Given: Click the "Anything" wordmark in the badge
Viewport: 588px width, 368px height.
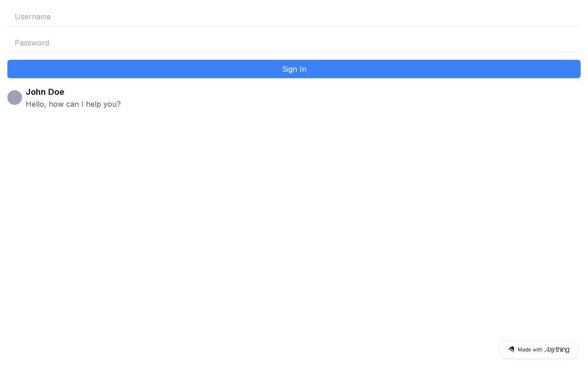Looking at the screenshot, I should 557,350.
